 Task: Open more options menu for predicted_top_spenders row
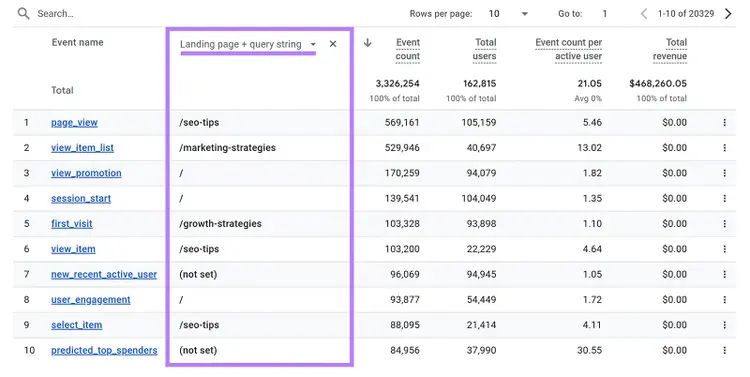(x=725, y=350)
